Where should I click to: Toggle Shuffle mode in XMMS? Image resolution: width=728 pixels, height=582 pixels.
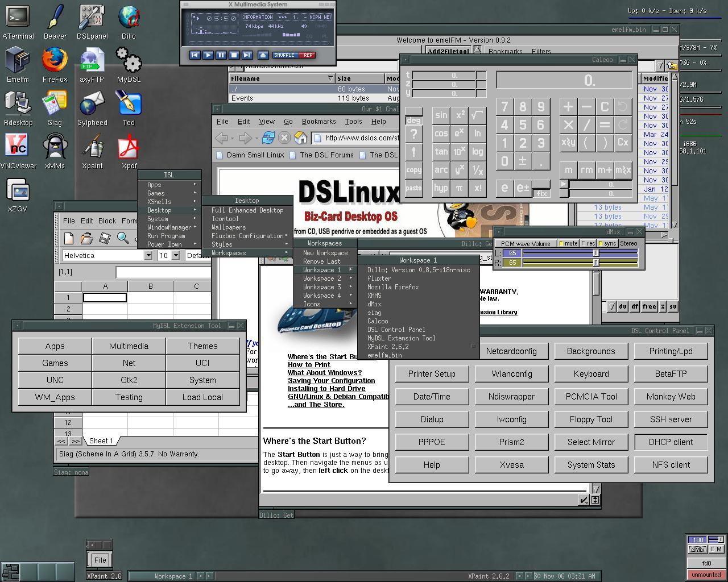click(x=286, y=55)
